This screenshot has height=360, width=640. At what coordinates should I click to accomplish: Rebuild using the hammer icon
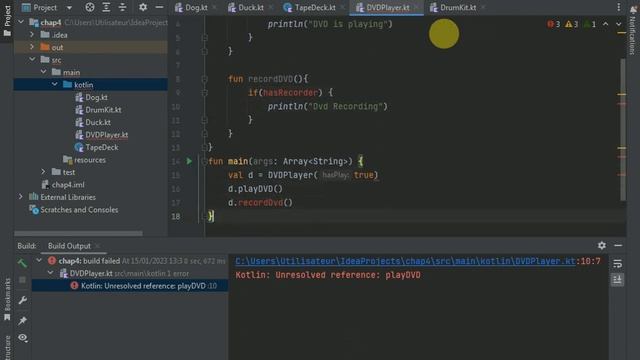click(x=22, y=263)
